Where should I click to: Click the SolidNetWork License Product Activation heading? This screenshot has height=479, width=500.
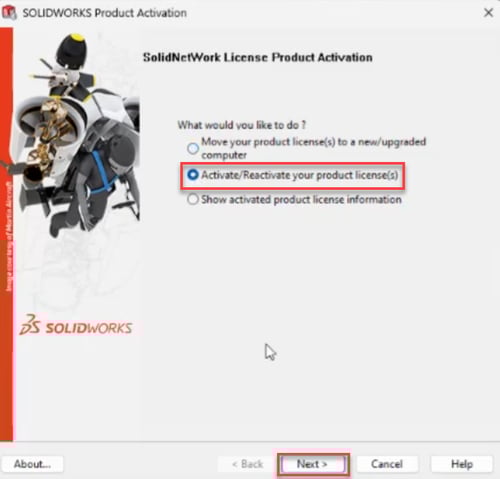click(258, 57)
